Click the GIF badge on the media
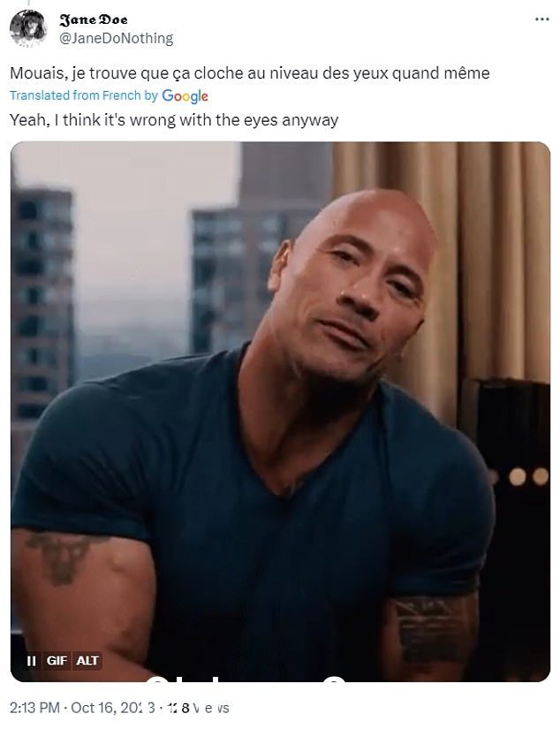 [57, 661]
